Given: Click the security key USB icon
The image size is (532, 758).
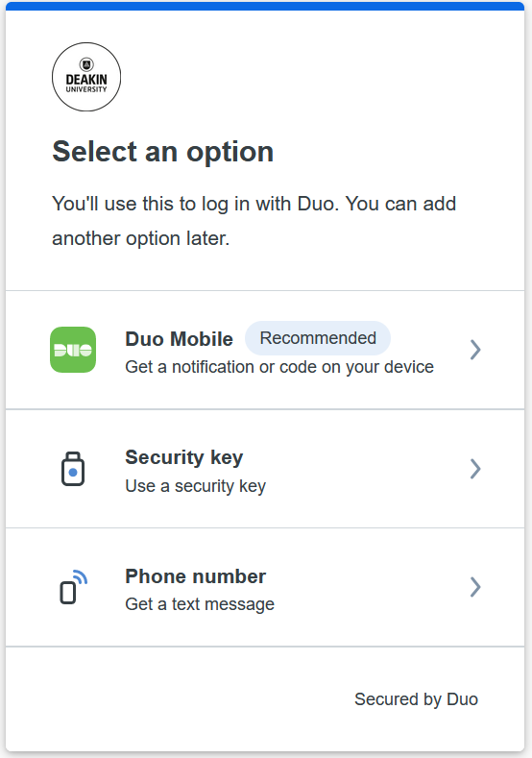Looking at the screenshot, I should pyautogui.click(x=73, y=469).
